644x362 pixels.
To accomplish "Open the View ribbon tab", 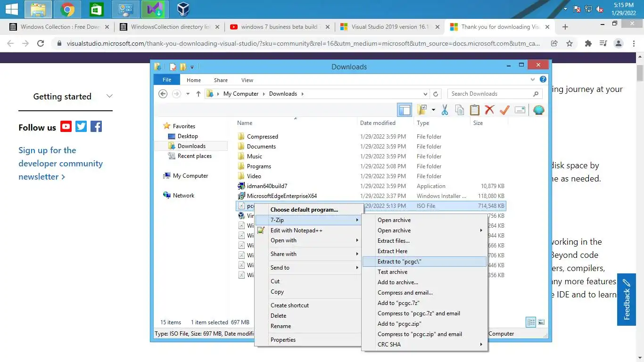I will 247,80.
